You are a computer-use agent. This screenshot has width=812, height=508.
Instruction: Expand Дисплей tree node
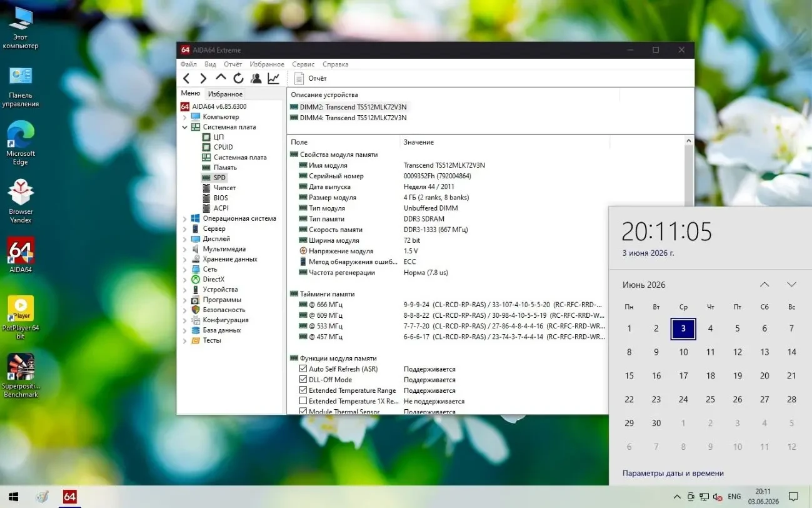coord(184,239)
